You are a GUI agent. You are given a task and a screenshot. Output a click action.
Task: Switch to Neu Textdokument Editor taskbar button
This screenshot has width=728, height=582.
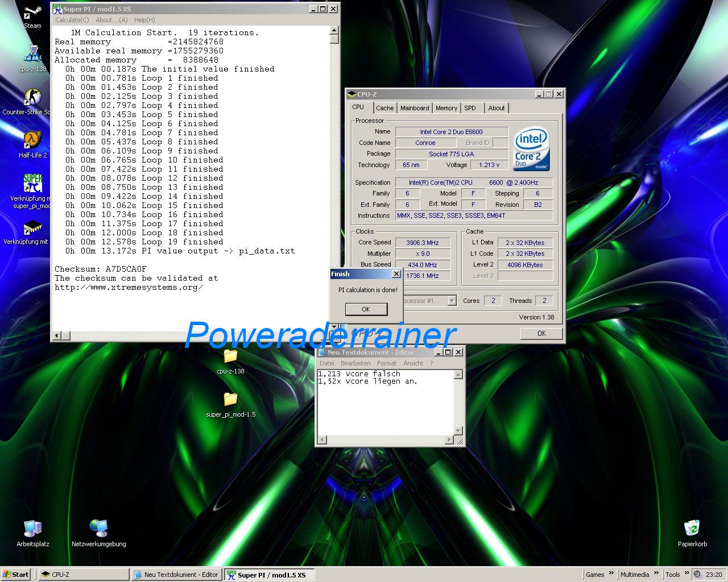pyautogui.click(x=176, y=575)
